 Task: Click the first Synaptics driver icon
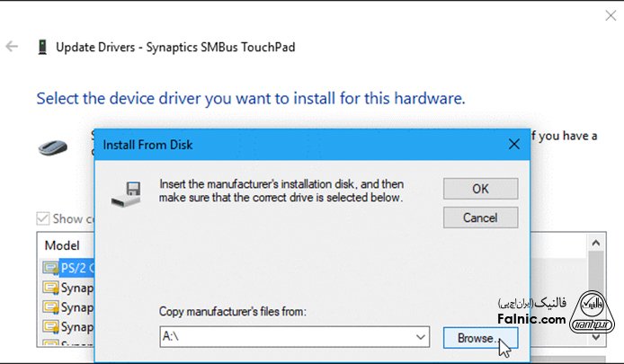point(49,288)
